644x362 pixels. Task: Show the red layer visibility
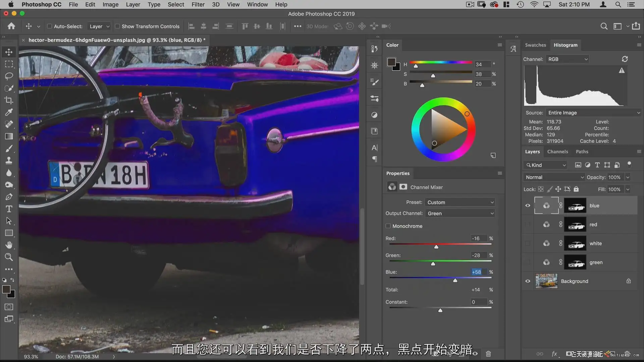[x=528, y=225]
